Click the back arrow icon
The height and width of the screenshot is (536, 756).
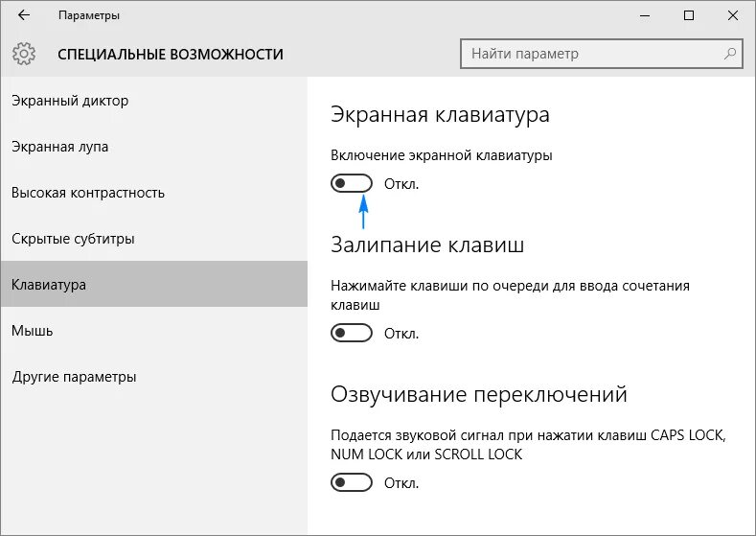[24, 15]
